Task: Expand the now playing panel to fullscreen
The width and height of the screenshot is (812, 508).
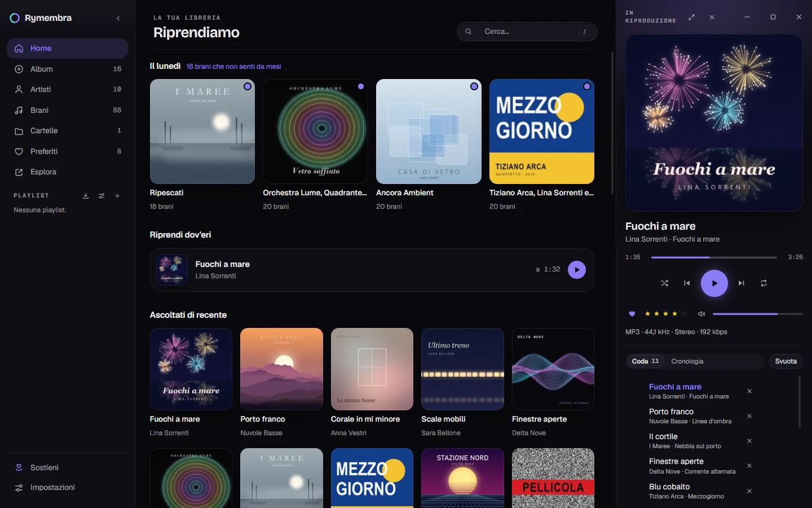Action: coord(692,17)
